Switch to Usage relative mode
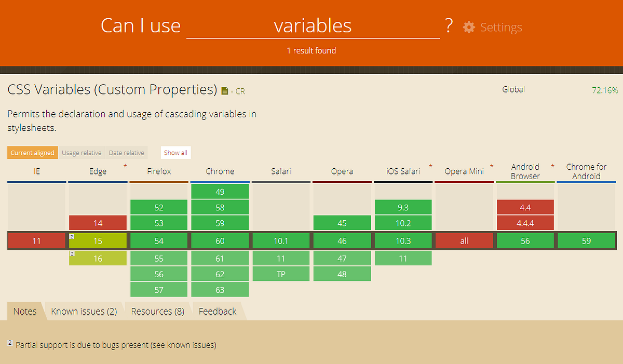623x364 pixels. click(82, 152)
